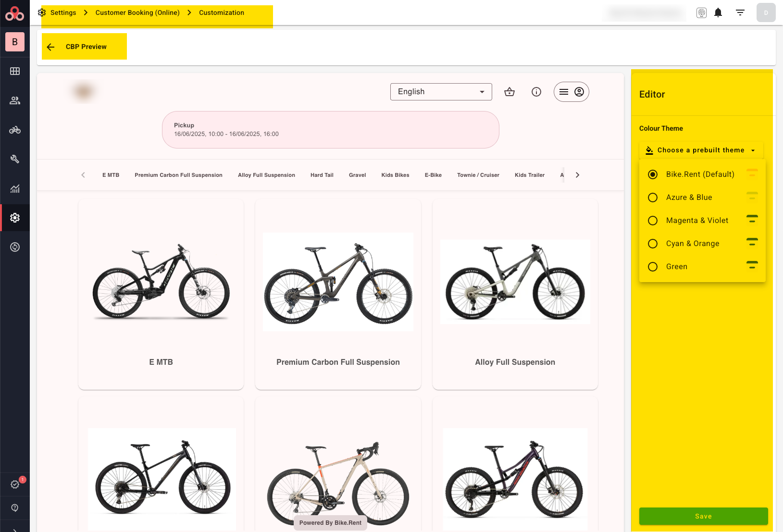Viewport: 783px width, 532px height.
Task: Open the B workspace avatar
Action: pyautogui.click(x=15, y=42)
